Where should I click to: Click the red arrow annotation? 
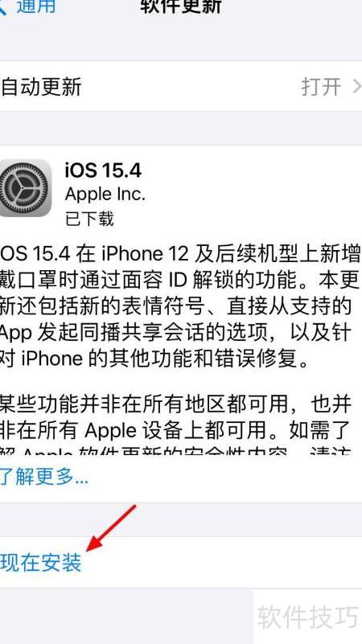[110, 527]
